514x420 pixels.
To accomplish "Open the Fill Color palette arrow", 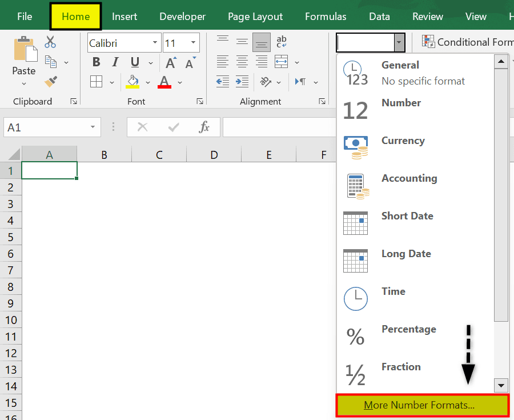I will [x=148, y=82].
